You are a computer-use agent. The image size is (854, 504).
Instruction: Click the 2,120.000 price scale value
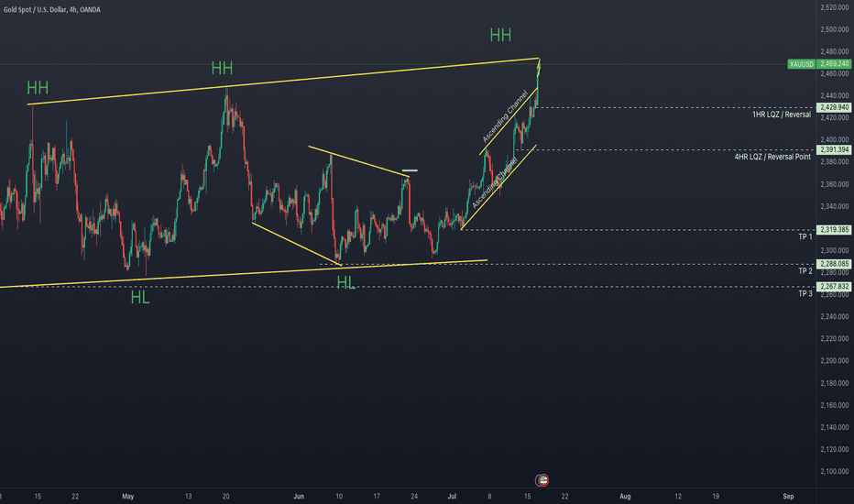[x=835, y=449]
